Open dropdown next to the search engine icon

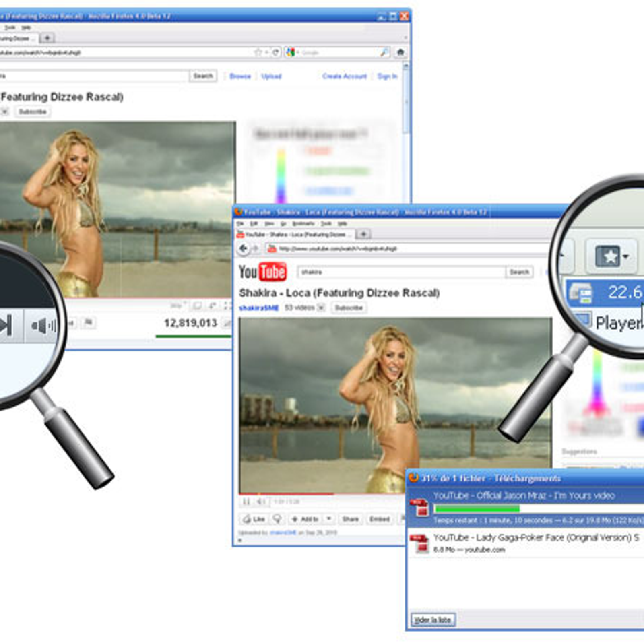coord(298,53)
